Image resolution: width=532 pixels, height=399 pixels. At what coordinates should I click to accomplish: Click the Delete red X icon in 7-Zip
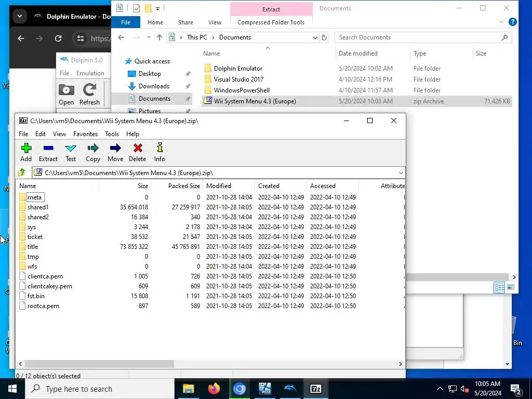coord(137,152)
